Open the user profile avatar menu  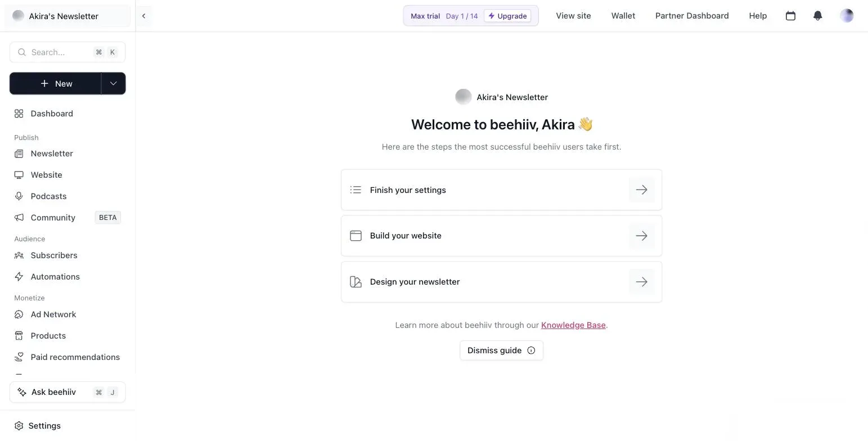(847, 16)
